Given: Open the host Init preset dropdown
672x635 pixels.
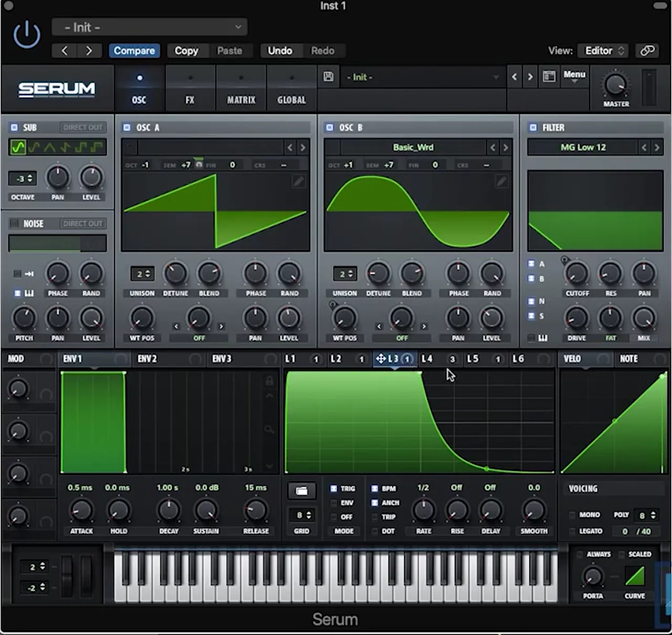Looking at the screenshot, I should pos(150,27).
